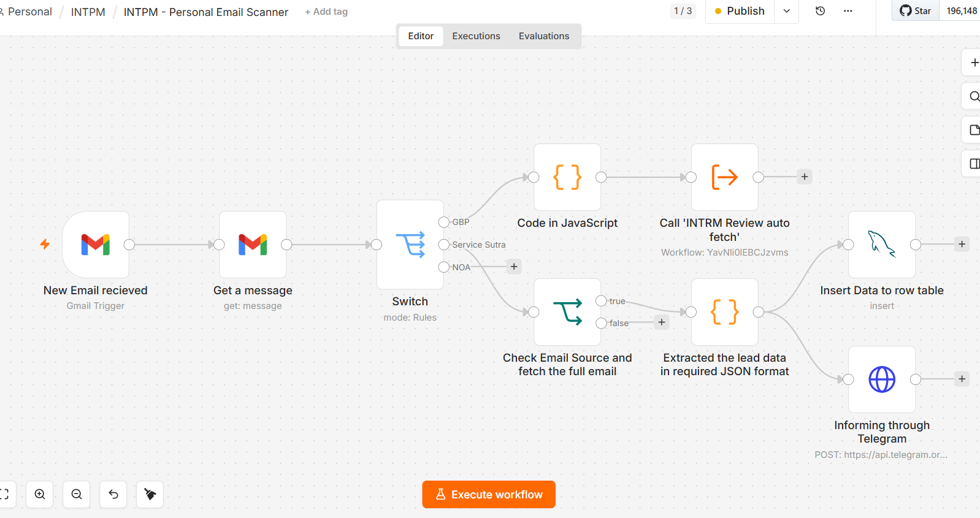Screen dimensions: 980x518
Task: Add node on the false branch output
Action: click(x=662, y=322)
